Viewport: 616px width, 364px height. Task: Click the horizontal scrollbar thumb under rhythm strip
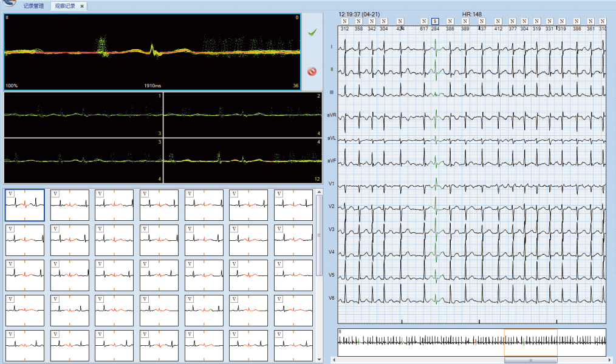pos(530,360)
